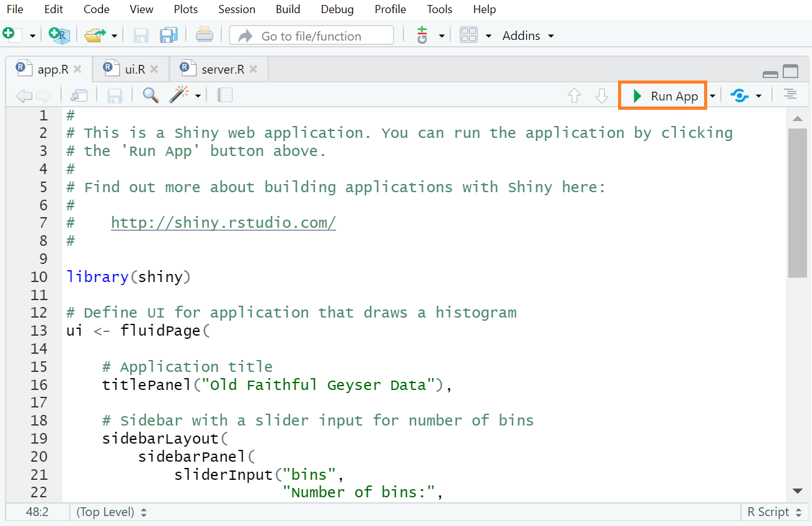Click the back navigation arrow in editor

click(x=23, y=95)
